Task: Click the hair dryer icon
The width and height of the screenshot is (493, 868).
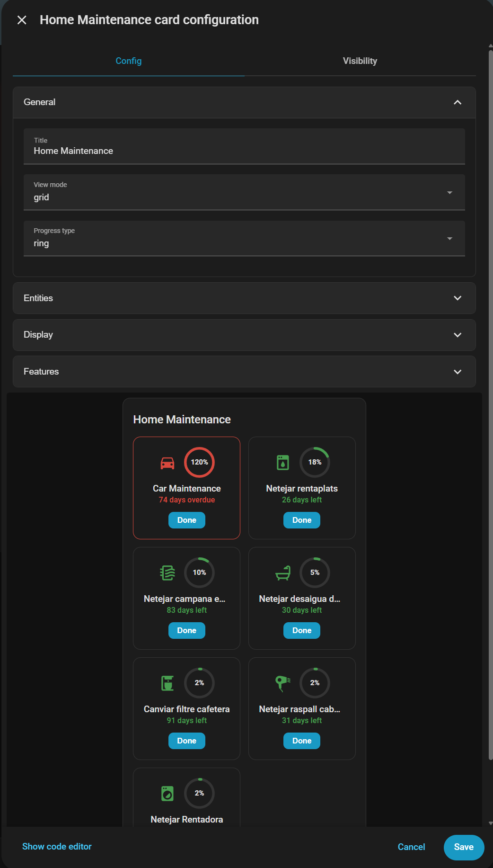Action: 283,683
